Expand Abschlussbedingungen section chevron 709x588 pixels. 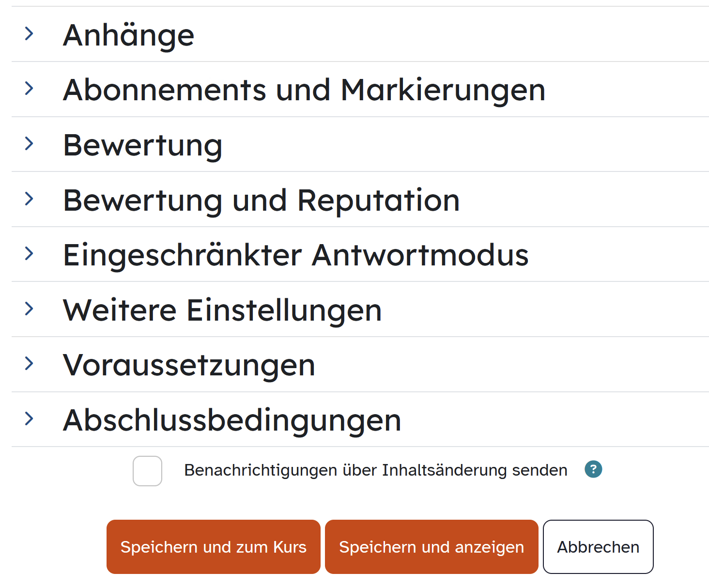pyautogui.click(x=29, y=419)
